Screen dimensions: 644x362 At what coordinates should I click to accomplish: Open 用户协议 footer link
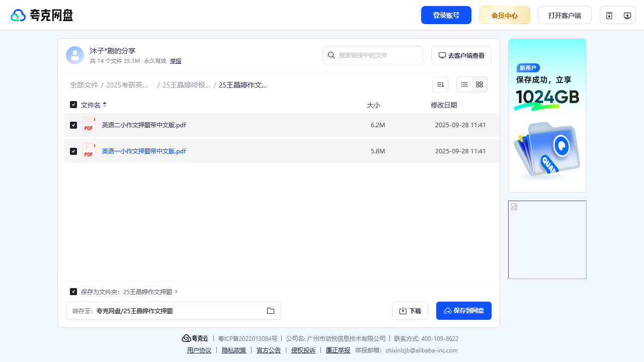click(x=199, y=350)
